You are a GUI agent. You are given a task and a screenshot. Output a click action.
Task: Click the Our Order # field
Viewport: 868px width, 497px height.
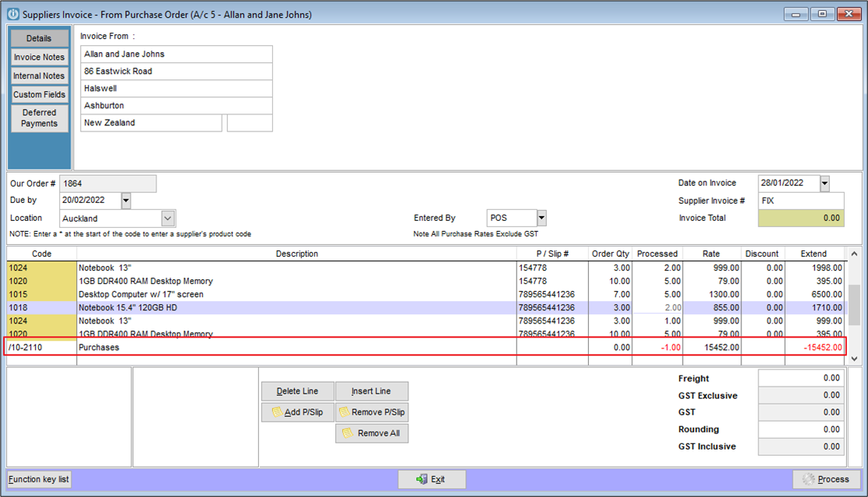(x=107, y=184)
